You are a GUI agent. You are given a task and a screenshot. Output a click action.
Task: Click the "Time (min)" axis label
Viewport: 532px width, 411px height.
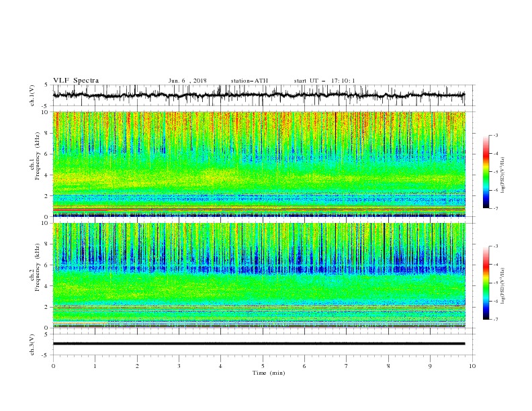(269, 373)
